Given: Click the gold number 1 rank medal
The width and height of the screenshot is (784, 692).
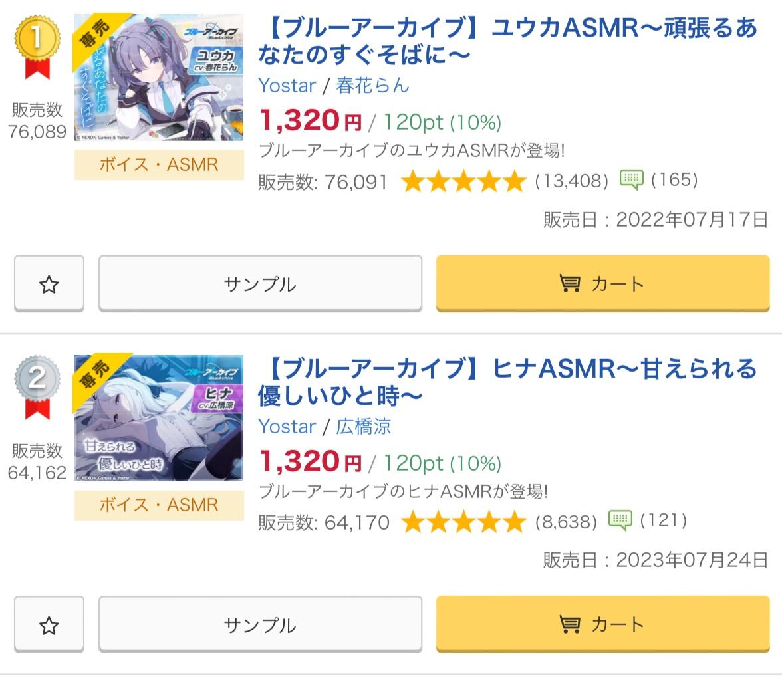Looking at the screenshot, I should click(x=37, y=47).
